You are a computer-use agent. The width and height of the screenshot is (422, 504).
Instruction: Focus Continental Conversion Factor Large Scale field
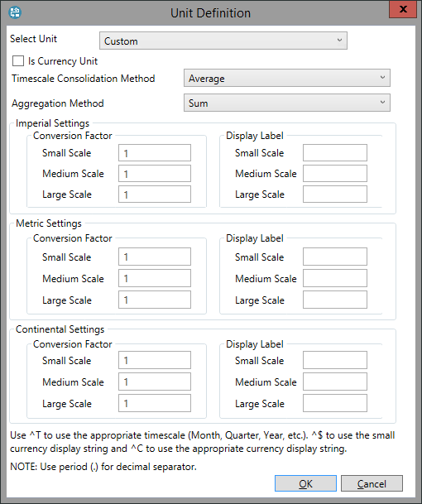155,403
